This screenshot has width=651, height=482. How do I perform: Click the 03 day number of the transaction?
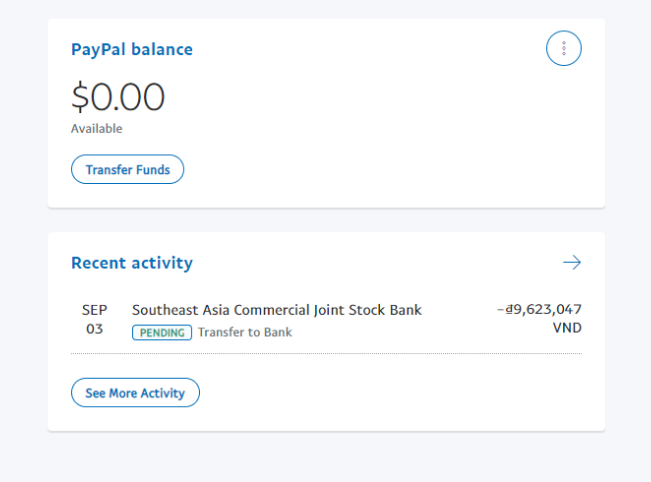point(94,328)
